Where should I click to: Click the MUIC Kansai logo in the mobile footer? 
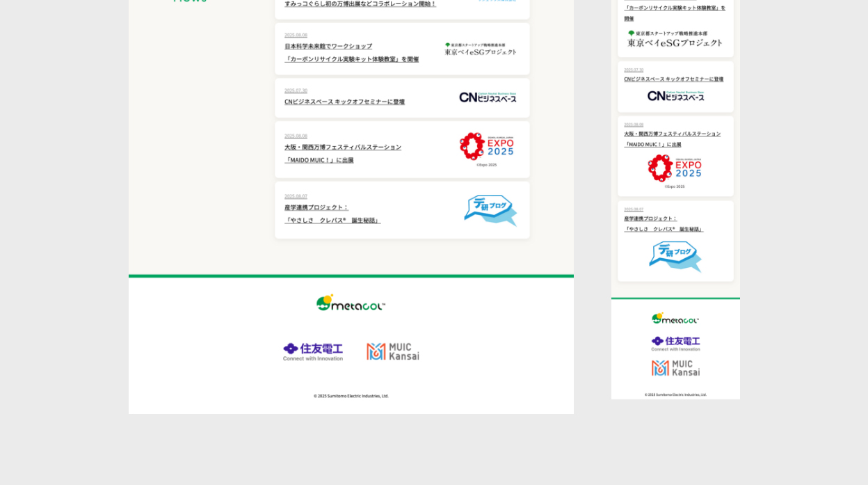click(675, 368)
